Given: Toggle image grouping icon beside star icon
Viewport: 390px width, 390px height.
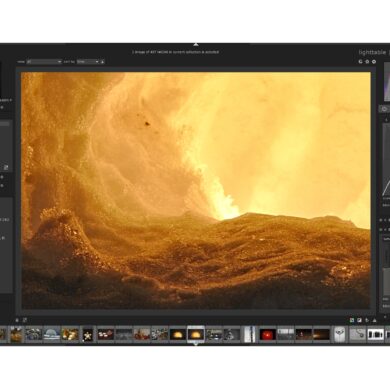Looking at the screenshot, I should (360, 62).
